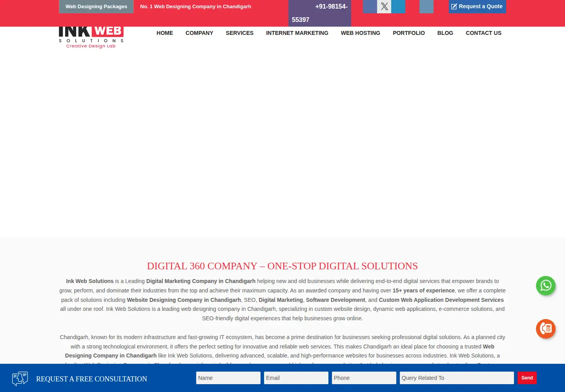Open the COMPANY menu
565x392 pixels.
point(199,33)
